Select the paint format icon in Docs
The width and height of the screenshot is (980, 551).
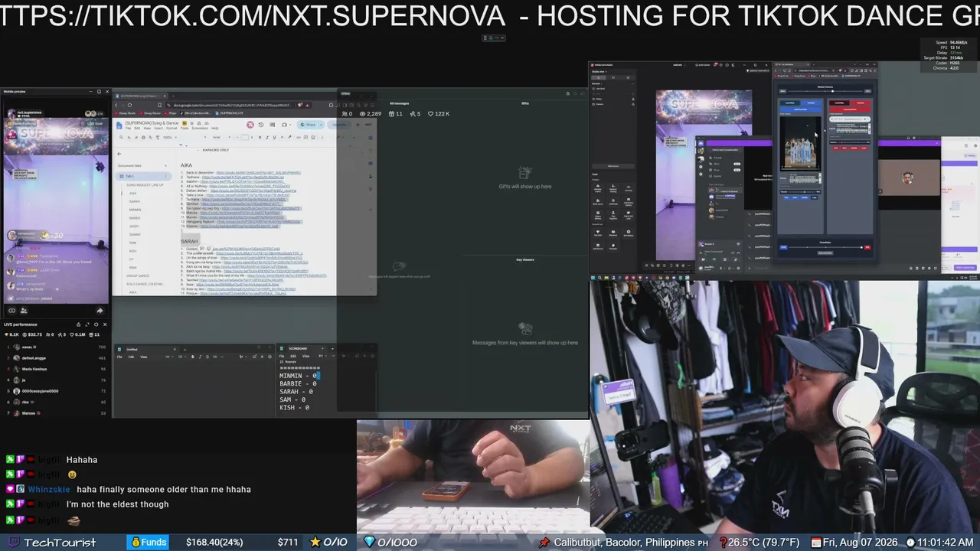pyautogui.click(x=157, y=138)
